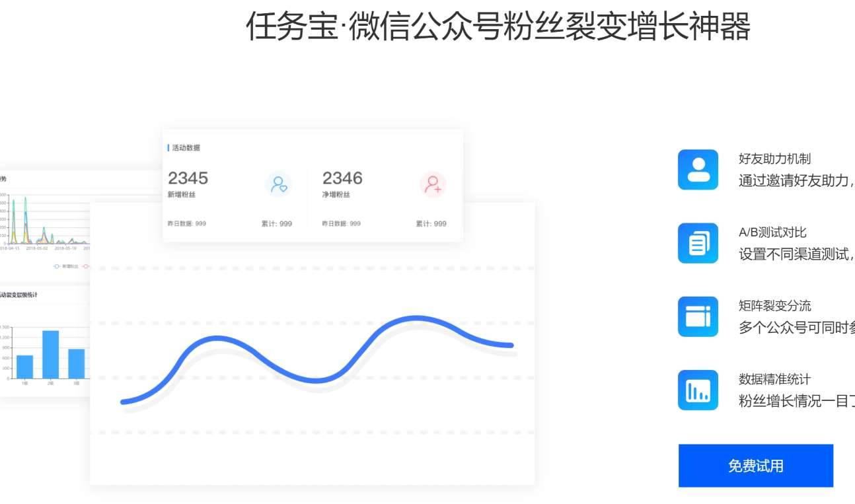Click the tallest bar in the bar chart
The height and width of the screenshot is (504, 855).
point(51,355)
